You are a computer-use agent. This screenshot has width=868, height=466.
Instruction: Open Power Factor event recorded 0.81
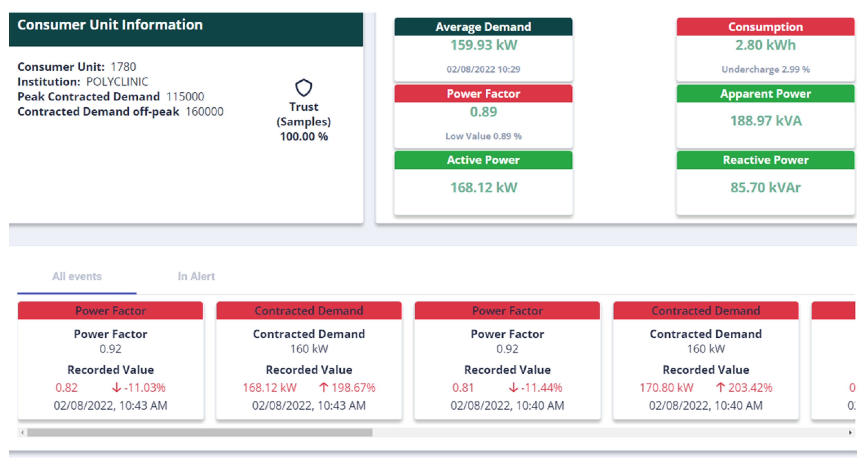[x=507, y=361]
